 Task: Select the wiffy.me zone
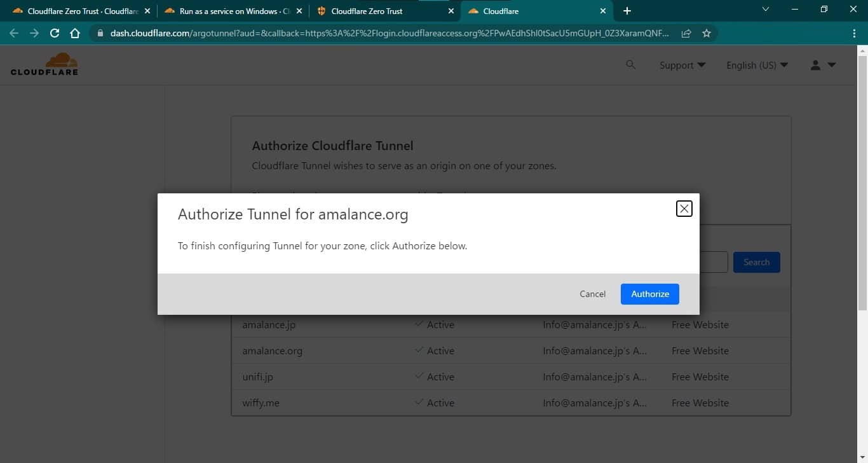(x=261, y=403)
